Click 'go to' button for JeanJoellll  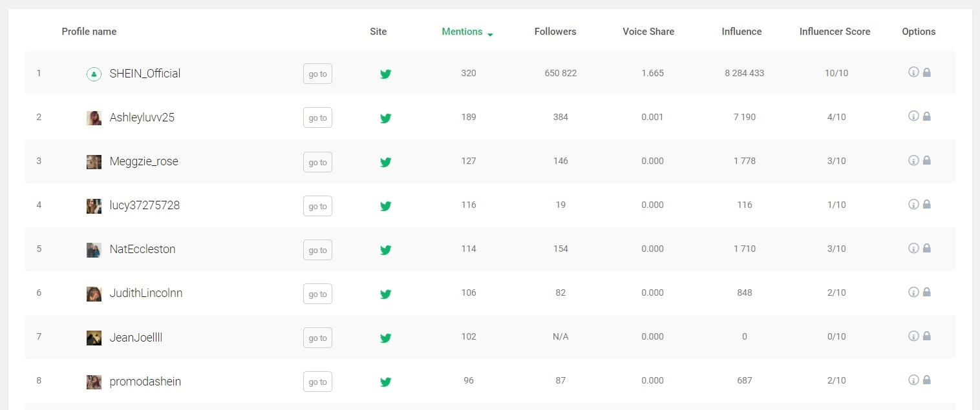coord(317,338)
